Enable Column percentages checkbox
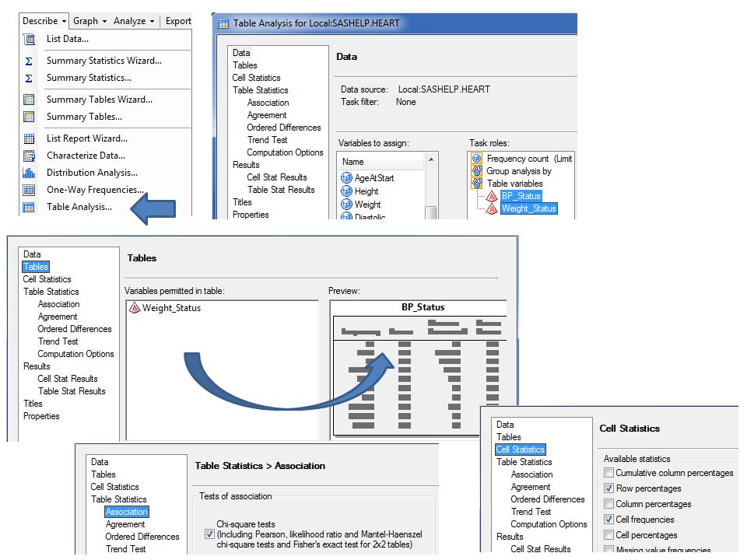 tap(608, 504)
